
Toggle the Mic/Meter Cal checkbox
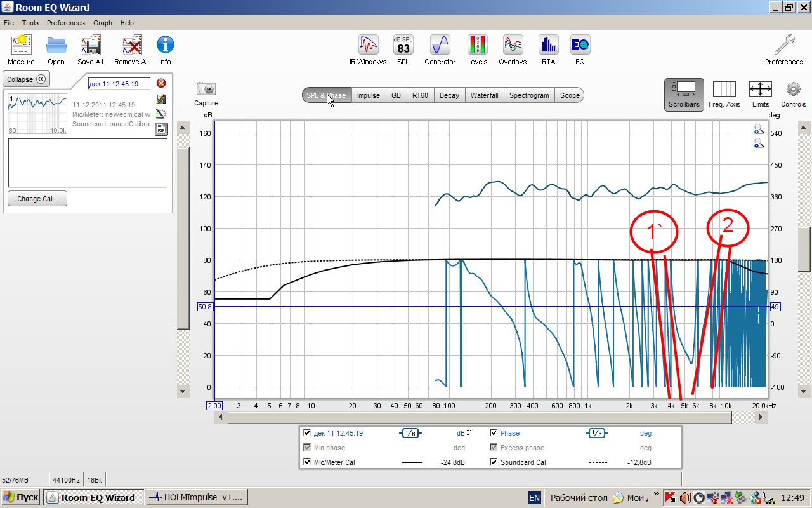point(308,462)
